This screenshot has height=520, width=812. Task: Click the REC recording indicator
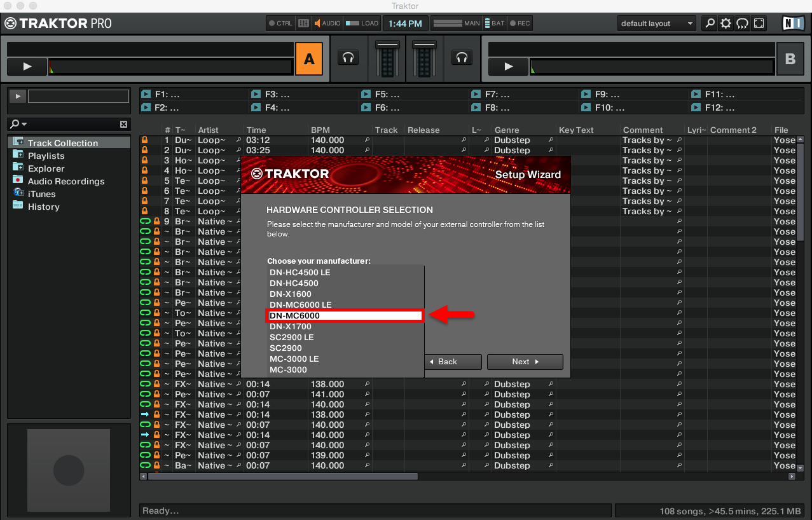[x=520, y=23]
